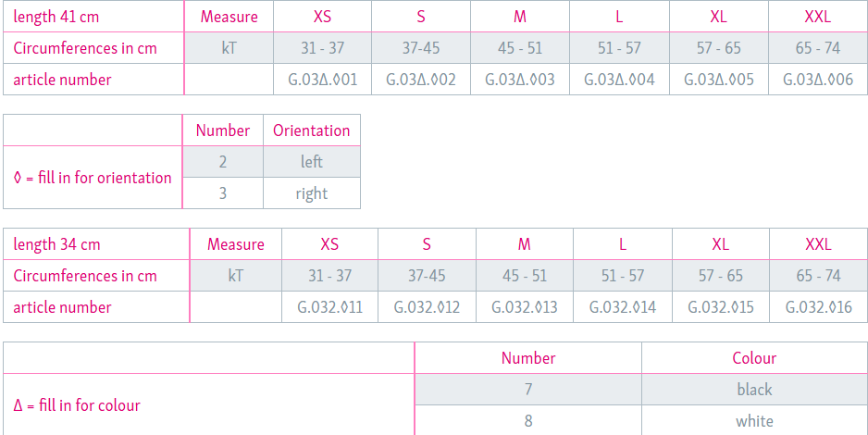Click the 'length 41 cm' header cell
The image size is (868, 435).
(56, 17)
